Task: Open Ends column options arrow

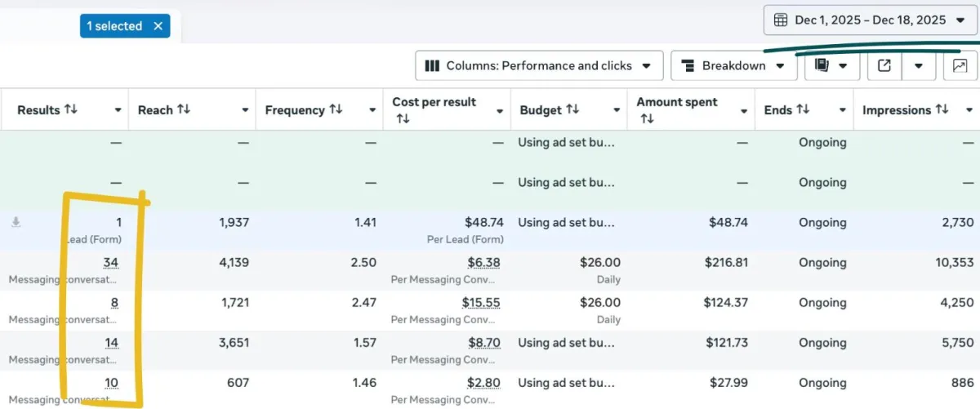Action: (x=842, y=110)
